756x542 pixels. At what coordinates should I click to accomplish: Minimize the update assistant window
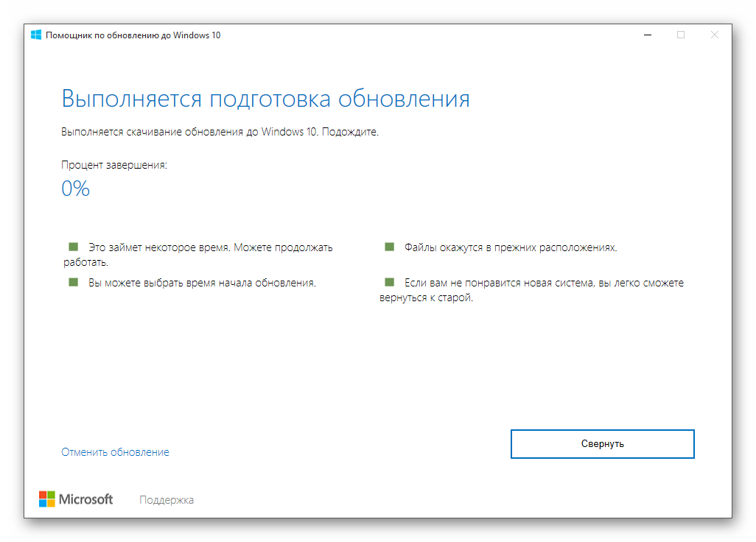tap(648, 35)
